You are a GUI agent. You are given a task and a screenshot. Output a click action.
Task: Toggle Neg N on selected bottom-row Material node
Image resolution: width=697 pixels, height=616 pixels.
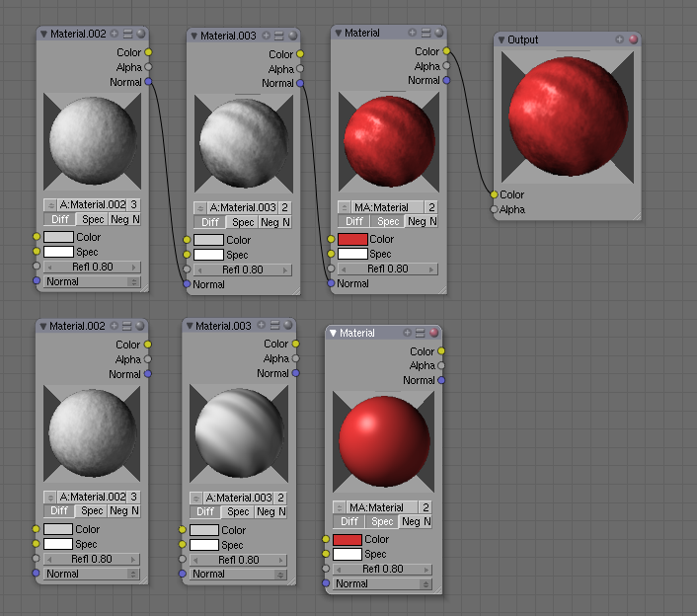coord(416,522)
